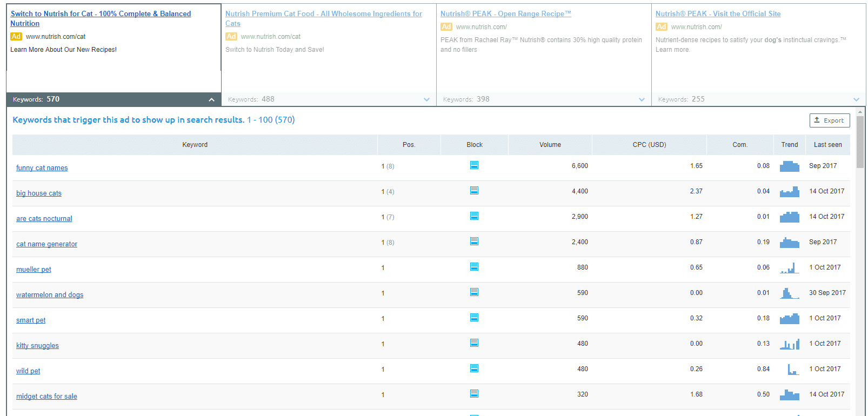Open keyword link cat name generator
Viewport: 868px width, 416px height.
click(x=47, y=244)
